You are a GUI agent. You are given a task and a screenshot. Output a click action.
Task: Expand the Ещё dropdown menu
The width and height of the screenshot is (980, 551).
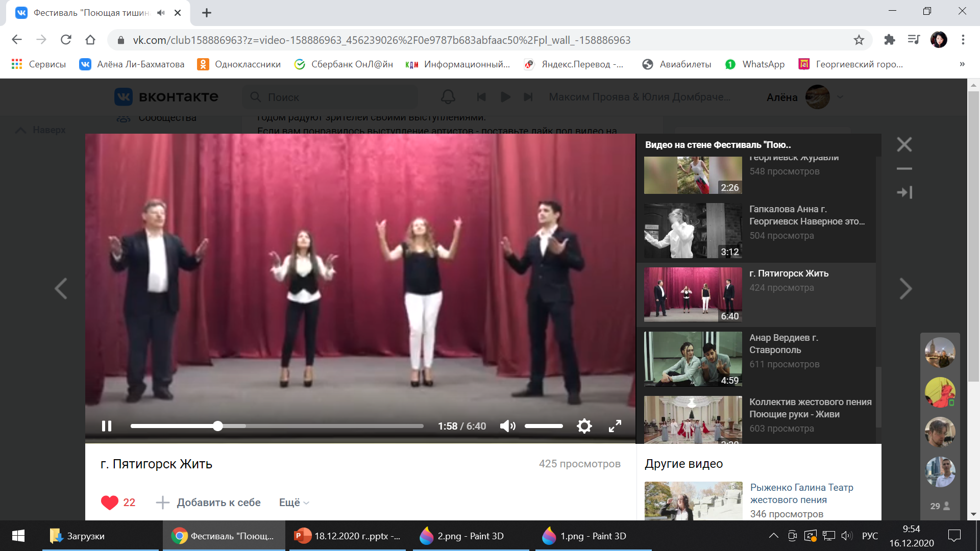(x=294, y=503)
